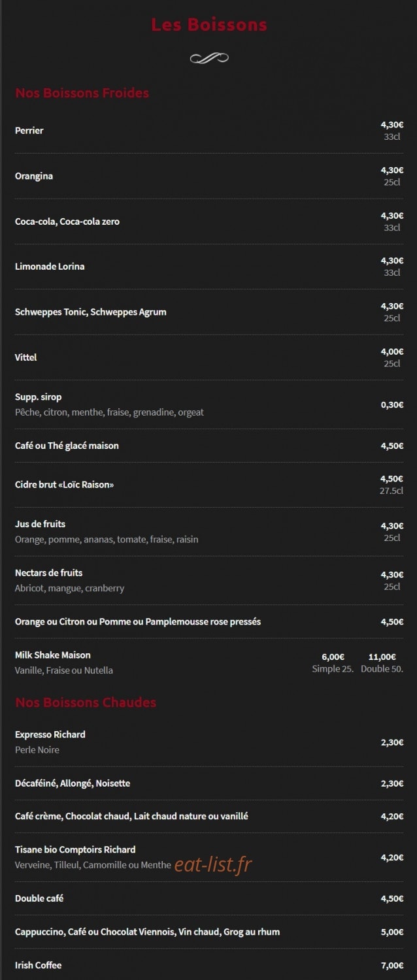Viewport: 417px width, 980px height.
Task: Select the Nos Boissons Froides heading
Action: click(x=82, y=93)
